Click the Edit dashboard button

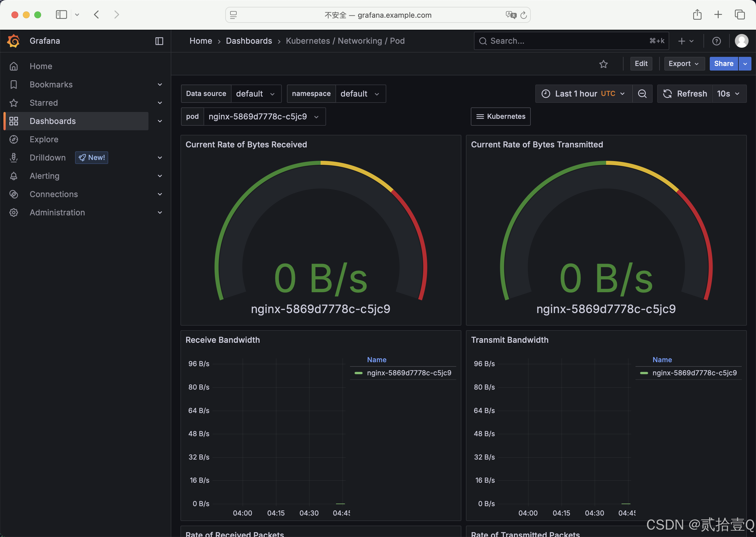641,63
